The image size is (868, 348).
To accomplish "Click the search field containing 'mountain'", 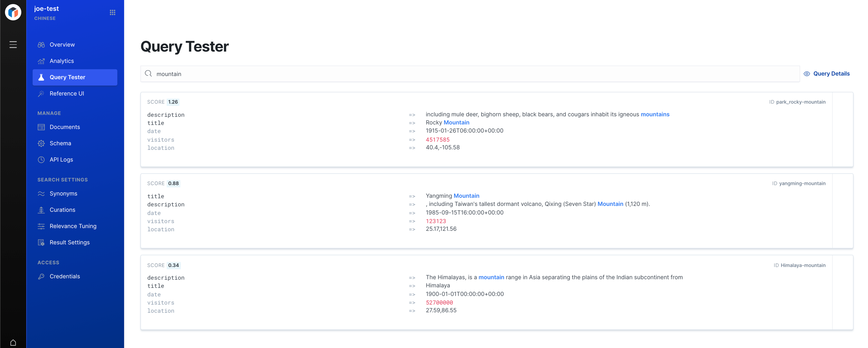I will pyautogui.click(x=469, y=74).
